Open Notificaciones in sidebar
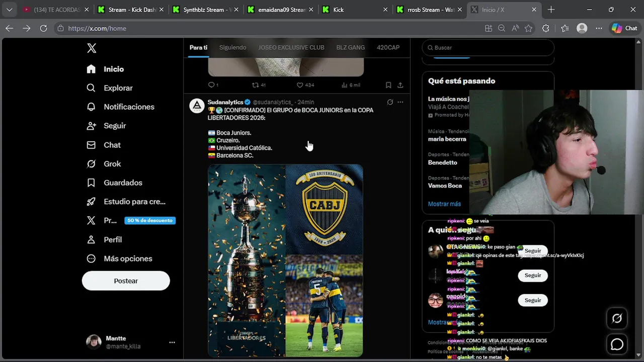This screenshot has width=644, height=362. click(120, 107)
